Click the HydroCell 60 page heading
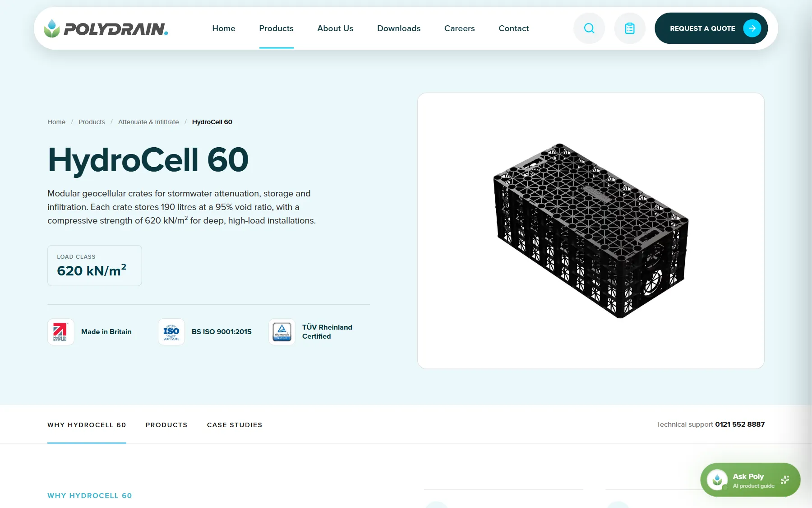The image size is (812, 508). click(148, 160)
